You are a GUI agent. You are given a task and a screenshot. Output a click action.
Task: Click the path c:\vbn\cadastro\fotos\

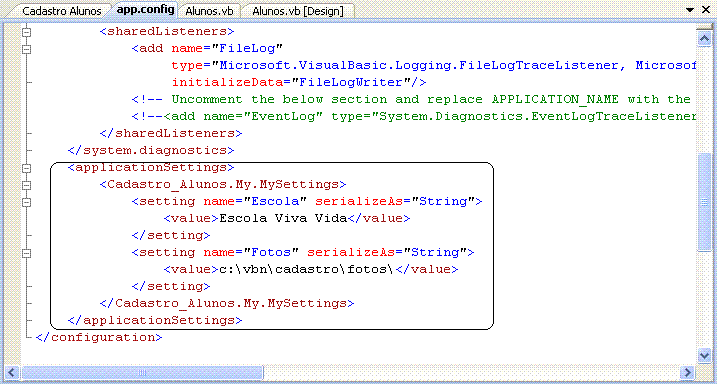[x=307, y=270]
